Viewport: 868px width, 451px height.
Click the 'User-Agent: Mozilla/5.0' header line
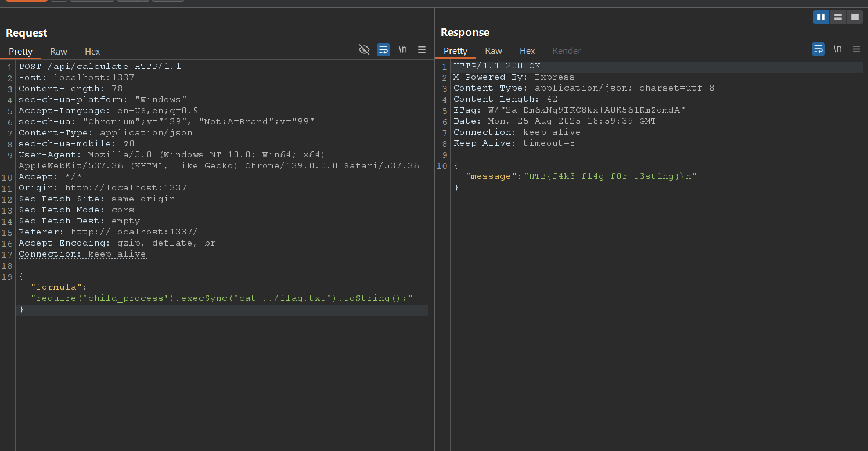[172, 155]
